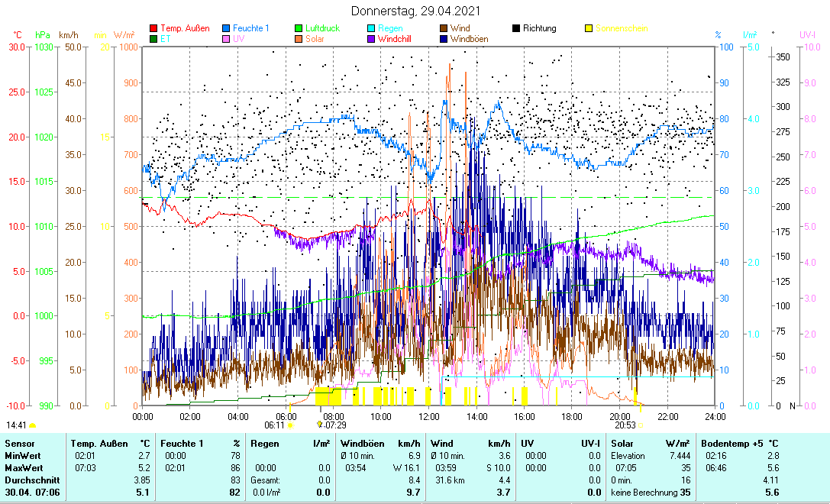Click the yellow Sonnenschein legend swatch

(x=589, y=28)
